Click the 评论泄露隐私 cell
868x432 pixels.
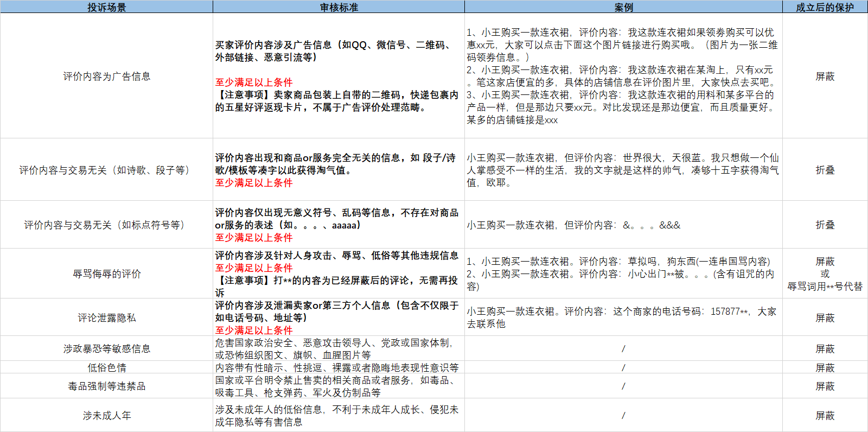pyautogui.click(x=106, y=317)
